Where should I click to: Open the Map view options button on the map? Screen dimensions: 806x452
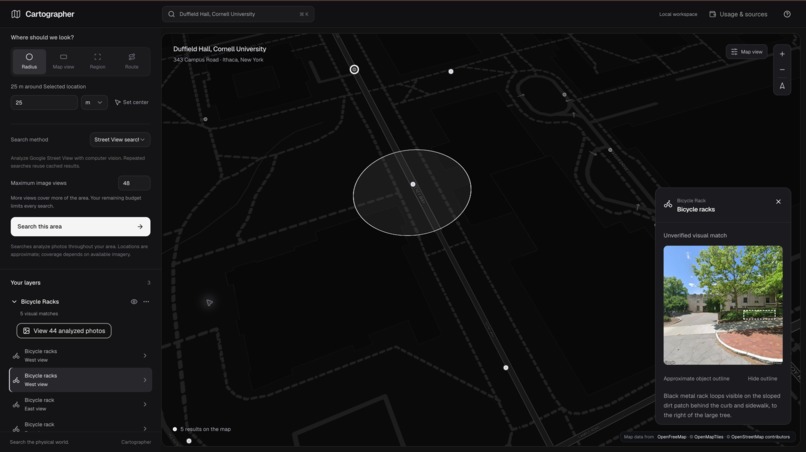[x=746, y=52]
